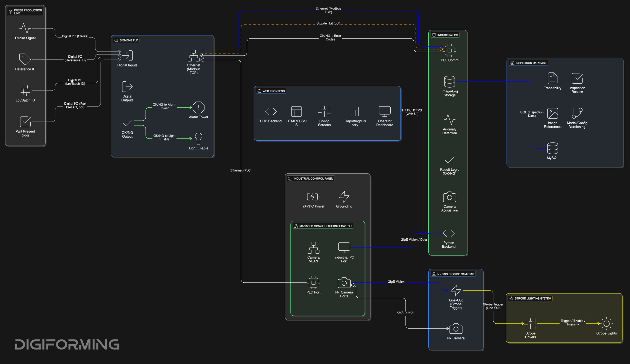Select the 'OK/NG + Error Codes' label
Viewport: 630px width, 364px height.
pos(330,37)
